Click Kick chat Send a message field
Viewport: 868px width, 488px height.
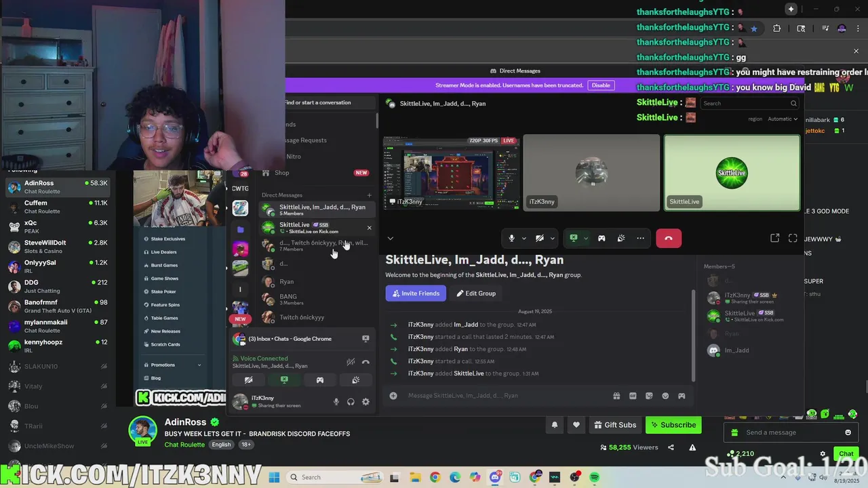[x=790, y=432]
